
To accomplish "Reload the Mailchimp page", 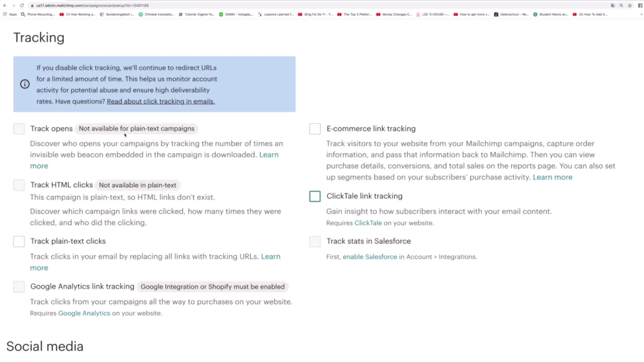I will click(x=22, y=5).
